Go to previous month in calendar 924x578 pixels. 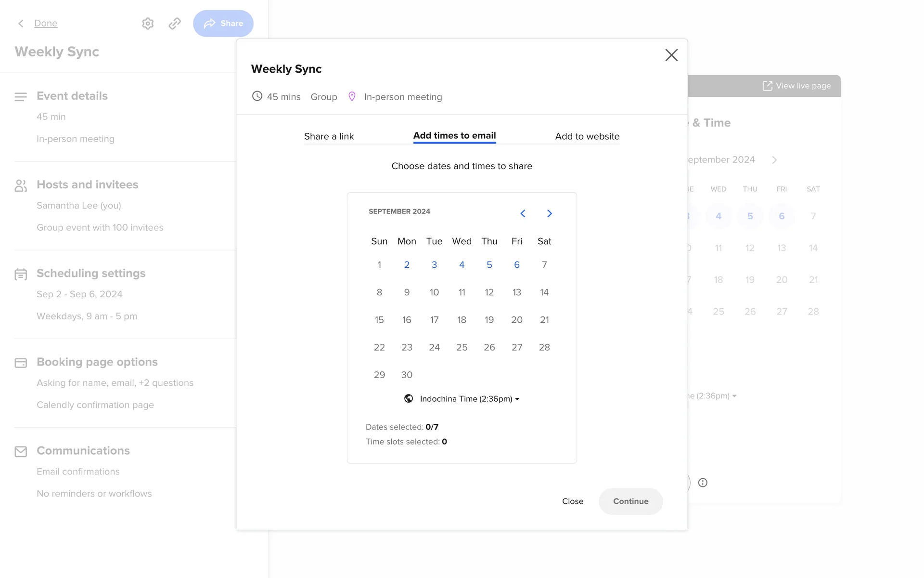523,213
